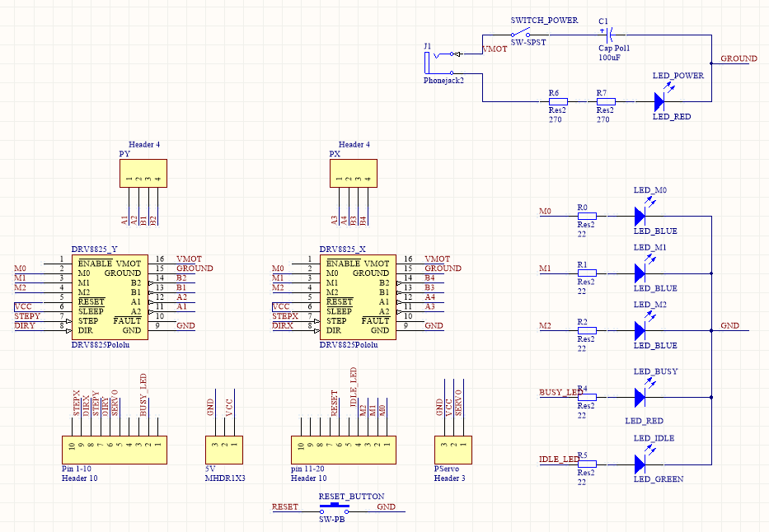Select the PServo Header 3 connector
Image resolution: width=769 pixels, height=532 pixels.
click(x=453, y=449)
